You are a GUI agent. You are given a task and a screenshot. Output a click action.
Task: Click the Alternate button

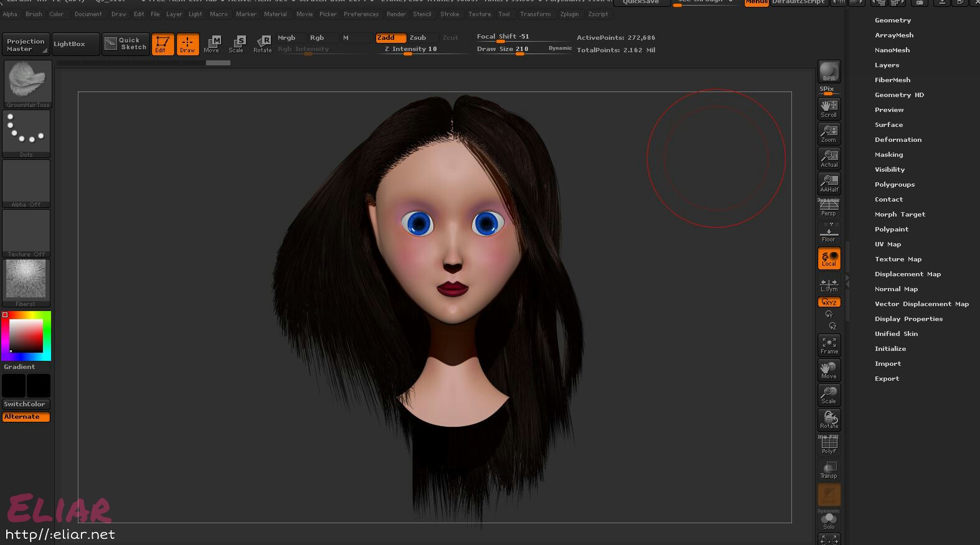26,417
